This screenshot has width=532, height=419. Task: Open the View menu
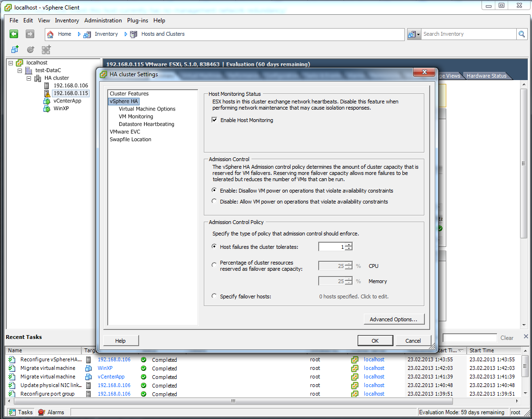click(44, 20)
